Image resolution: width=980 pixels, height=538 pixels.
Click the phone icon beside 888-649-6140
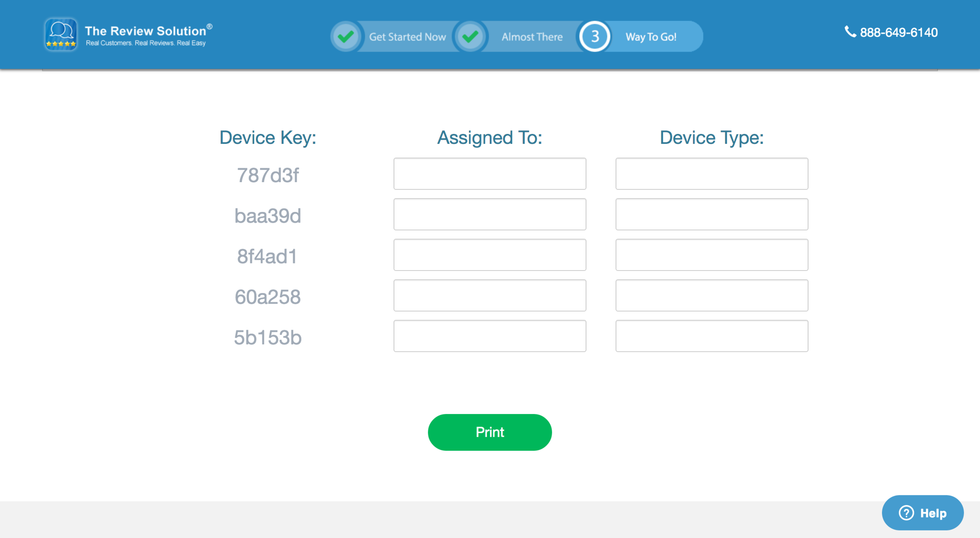coord(850,32)
